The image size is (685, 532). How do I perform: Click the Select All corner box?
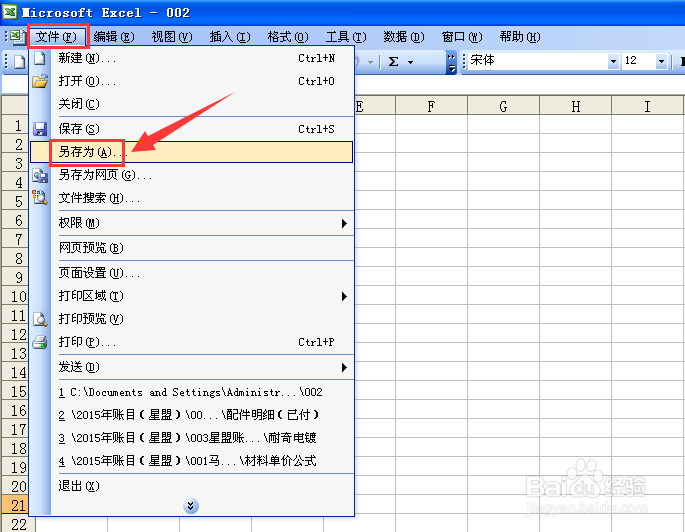pyautogui.click(x=16, y=105)
